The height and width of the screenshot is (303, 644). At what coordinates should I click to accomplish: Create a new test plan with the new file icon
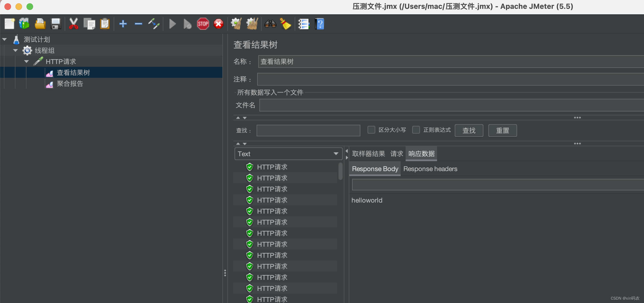(x=9, y=24)
